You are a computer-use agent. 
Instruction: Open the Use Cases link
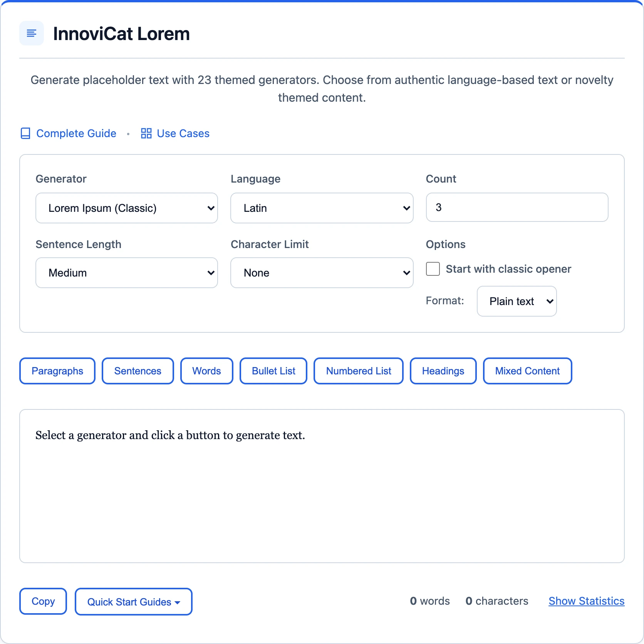(183, 133)
